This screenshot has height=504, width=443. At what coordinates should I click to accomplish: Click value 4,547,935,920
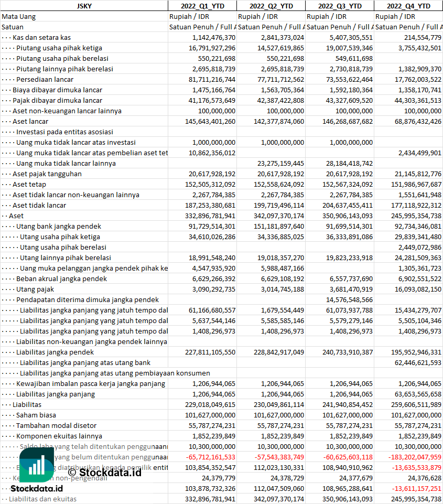213,269
